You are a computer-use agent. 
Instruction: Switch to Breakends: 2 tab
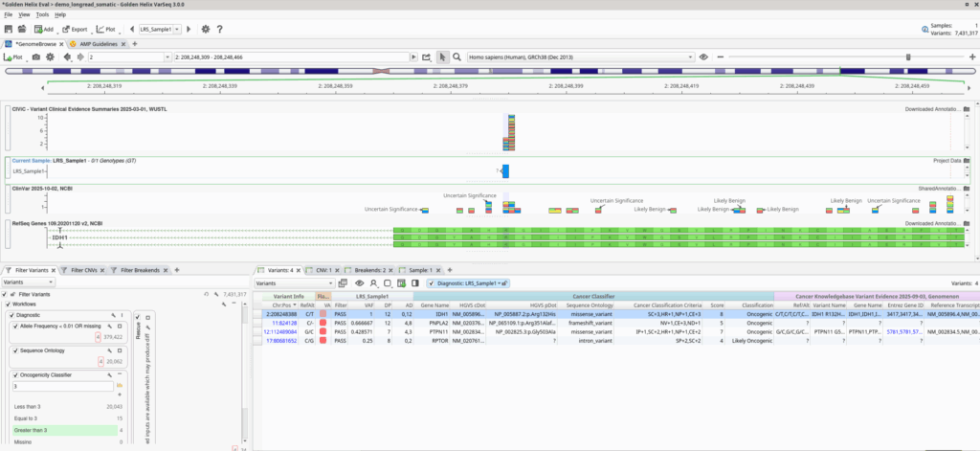click(370, 270)
